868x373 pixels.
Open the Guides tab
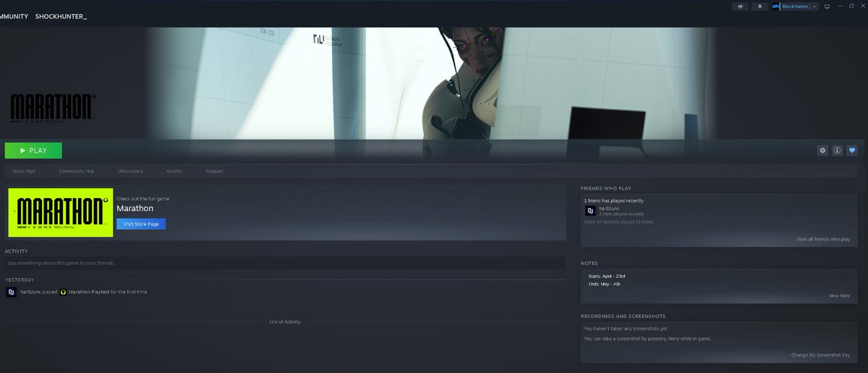[174, 171]
